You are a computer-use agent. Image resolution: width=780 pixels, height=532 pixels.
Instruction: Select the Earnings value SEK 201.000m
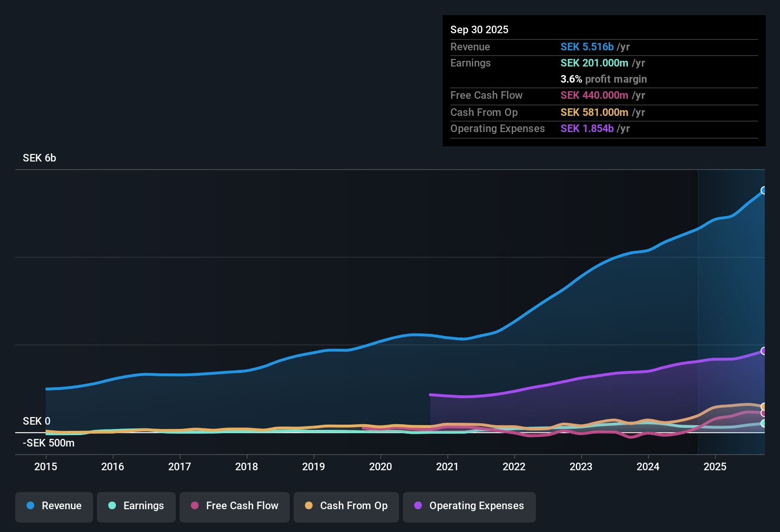tap(595, 63)
